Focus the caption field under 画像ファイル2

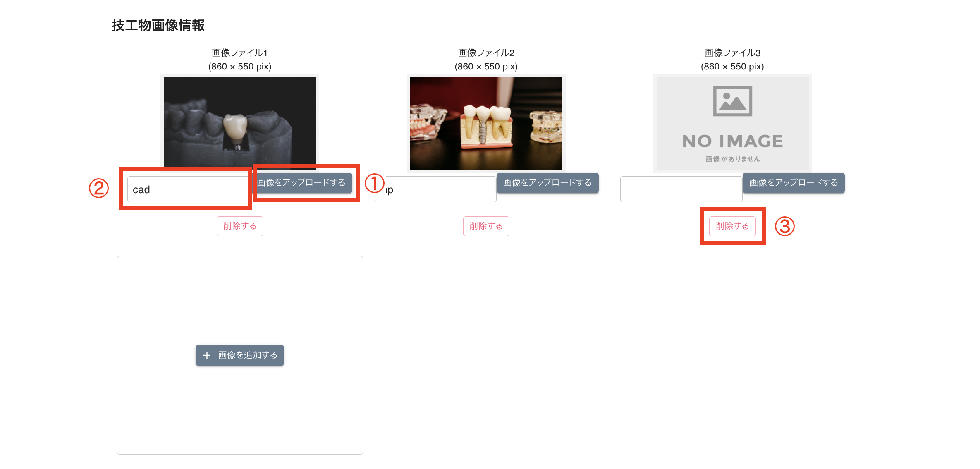point(435,189)
